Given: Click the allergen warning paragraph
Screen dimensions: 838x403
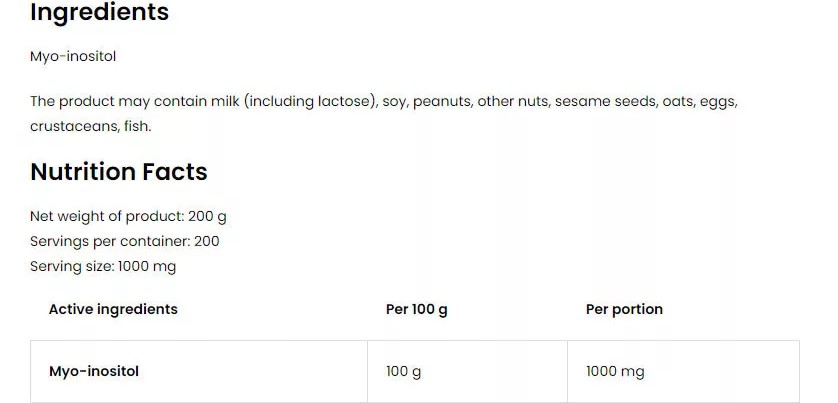Looking at the screenshot, I should click(384, 113).
